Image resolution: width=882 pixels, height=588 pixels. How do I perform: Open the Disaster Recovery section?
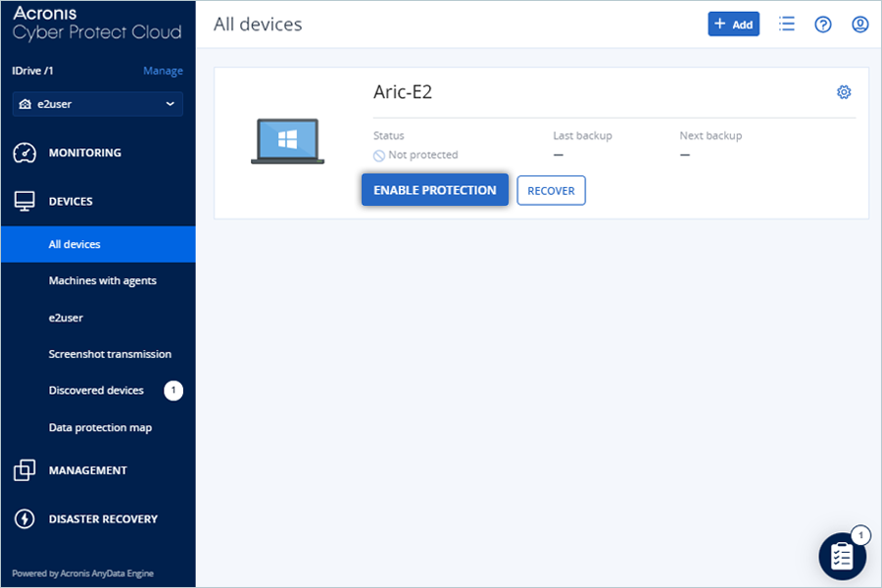(103, 518)
